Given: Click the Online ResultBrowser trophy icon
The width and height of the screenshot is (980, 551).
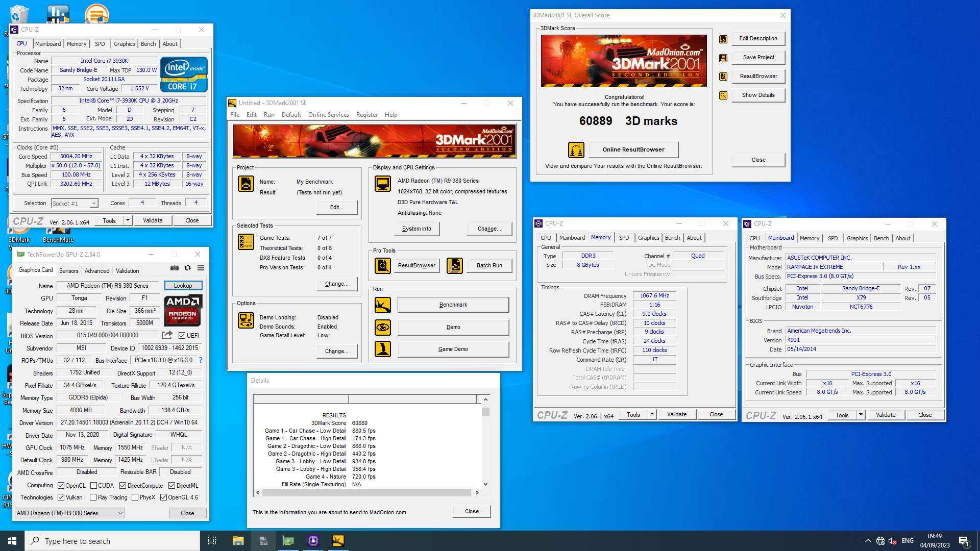Looking at the screenshot, I should point(576,150).
